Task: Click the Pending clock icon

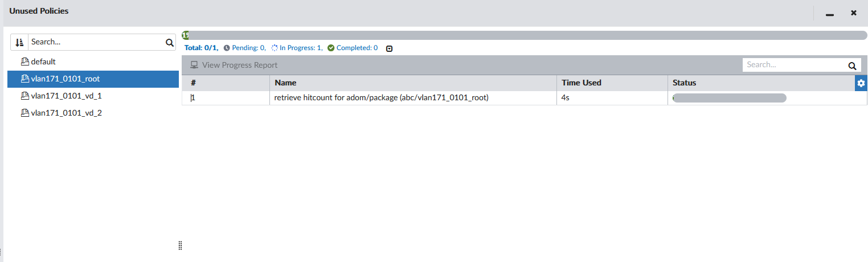Action: point(227,48)
